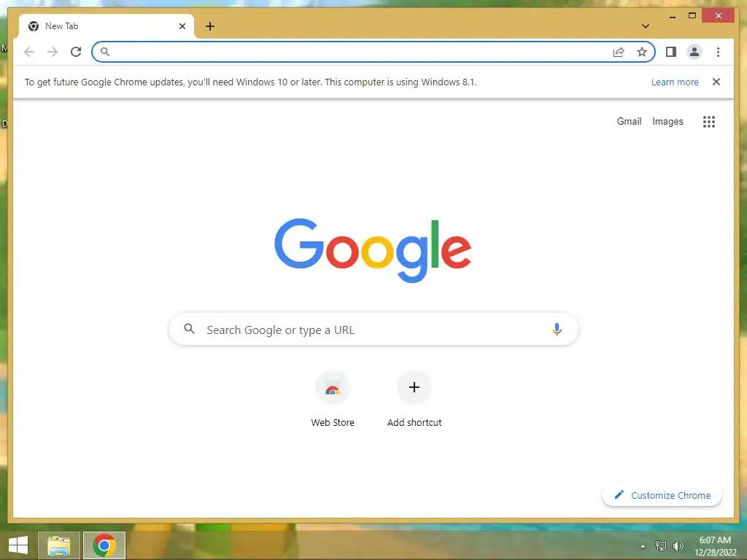Open the volume speaker tray icon
This screenshot has height=560, width=747.
click(x=678, y=546)
